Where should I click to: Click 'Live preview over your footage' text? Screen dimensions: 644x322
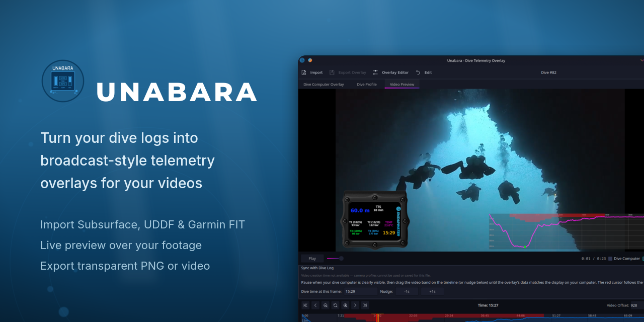pos(121,245)
